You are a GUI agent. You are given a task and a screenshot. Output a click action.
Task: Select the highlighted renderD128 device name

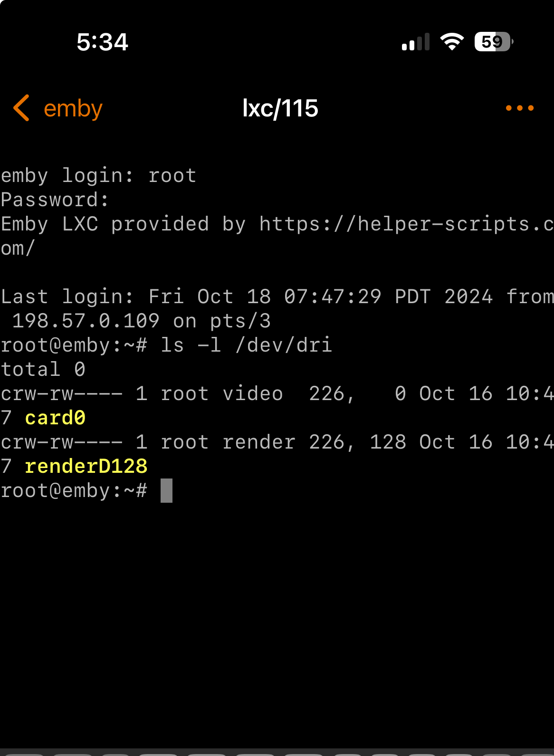coord(86,466)
